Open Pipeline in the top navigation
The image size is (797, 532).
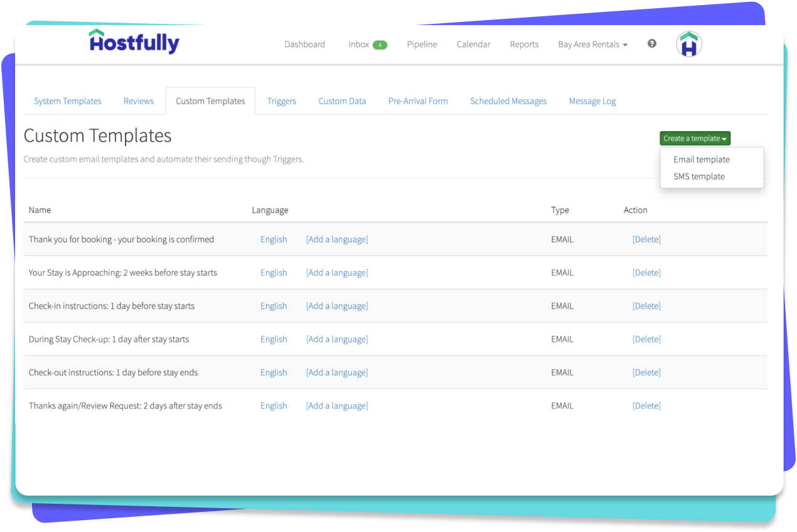(x=422, y=45)
